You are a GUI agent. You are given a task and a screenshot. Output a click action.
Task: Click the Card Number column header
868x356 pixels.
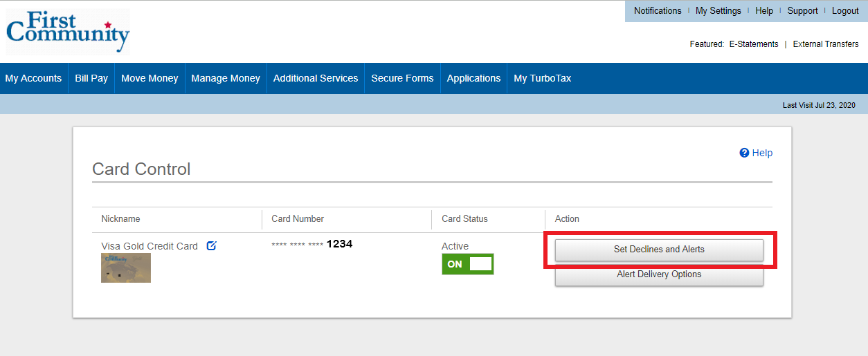point(298,218)
